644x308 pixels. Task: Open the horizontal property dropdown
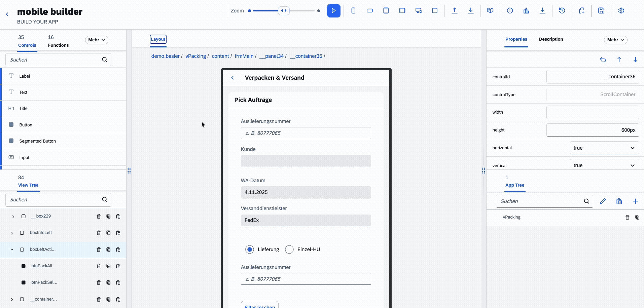pos(604,148)
